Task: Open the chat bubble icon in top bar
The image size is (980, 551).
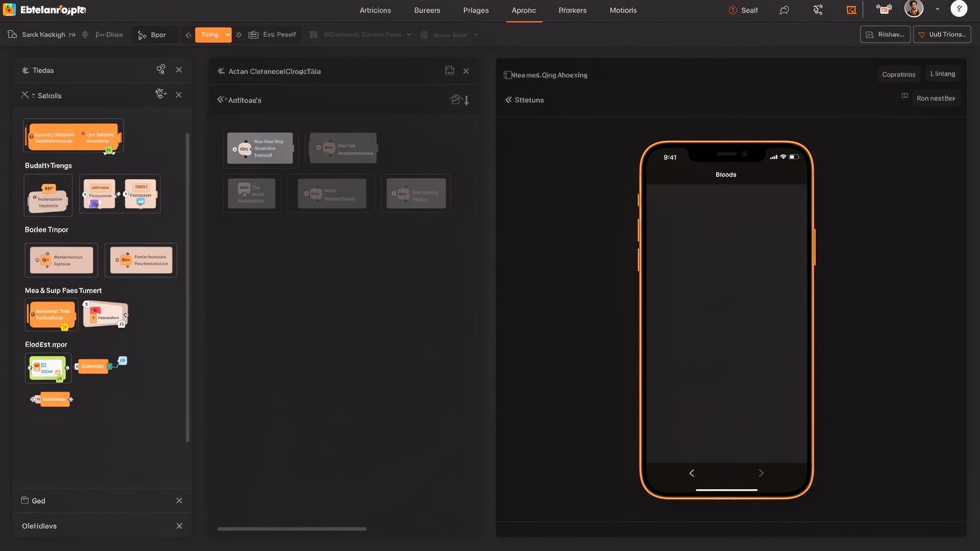Action: 784,10
